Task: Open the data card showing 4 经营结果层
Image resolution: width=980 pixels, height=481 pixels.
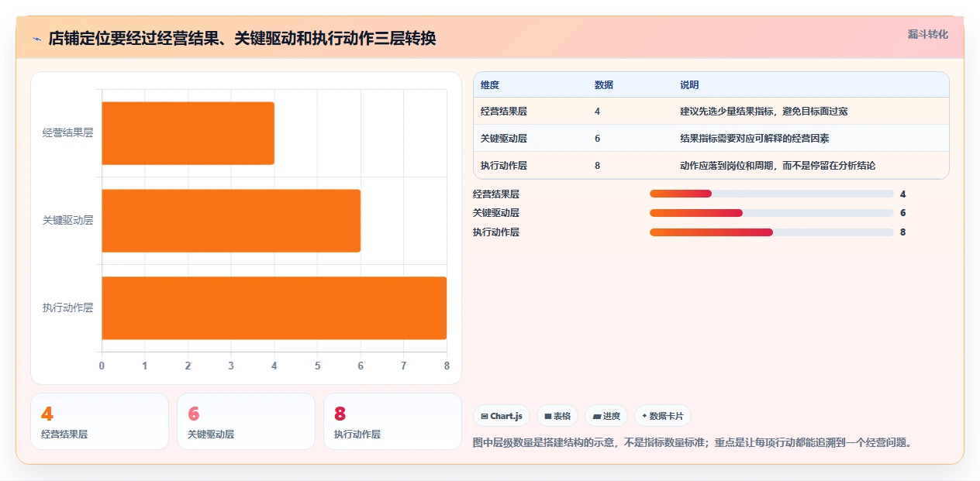Action: coord(99,421)
